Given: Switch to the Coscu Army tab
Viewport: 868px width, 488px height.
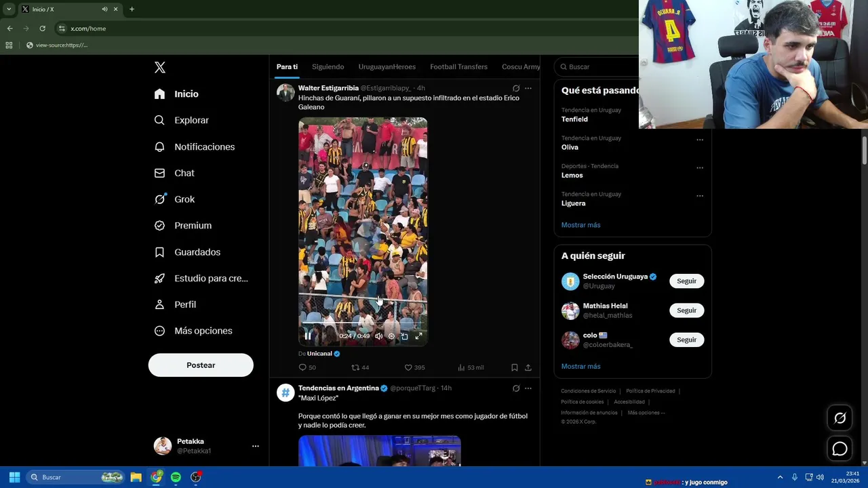Looking at the screenshot, I should click(521, 66).
